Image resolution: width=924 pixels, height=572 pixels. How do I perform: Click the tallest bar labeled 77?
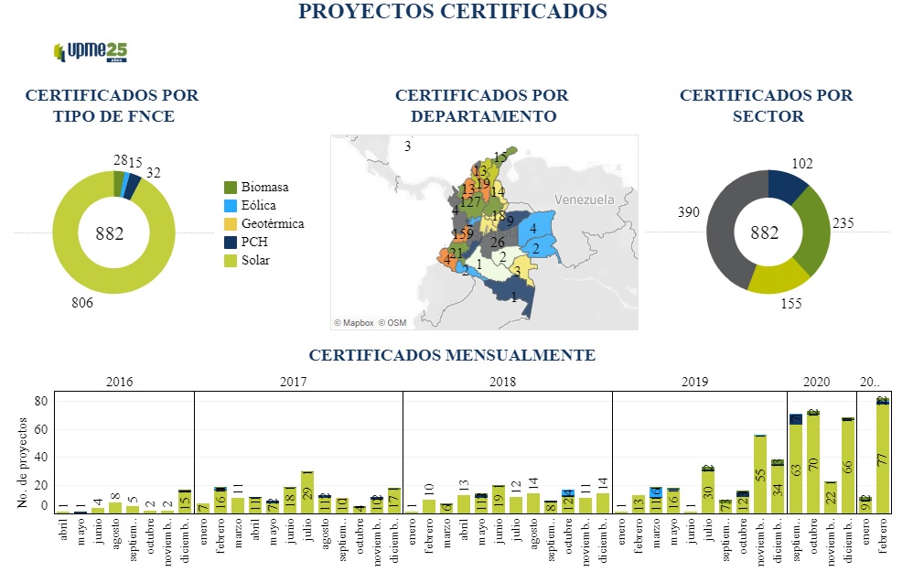[x=882, y=458]
